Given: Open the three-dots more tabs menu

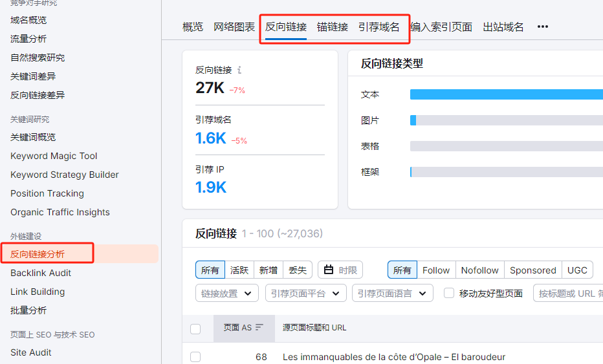Looking at the screenshot, I should (x=543, y=27).
